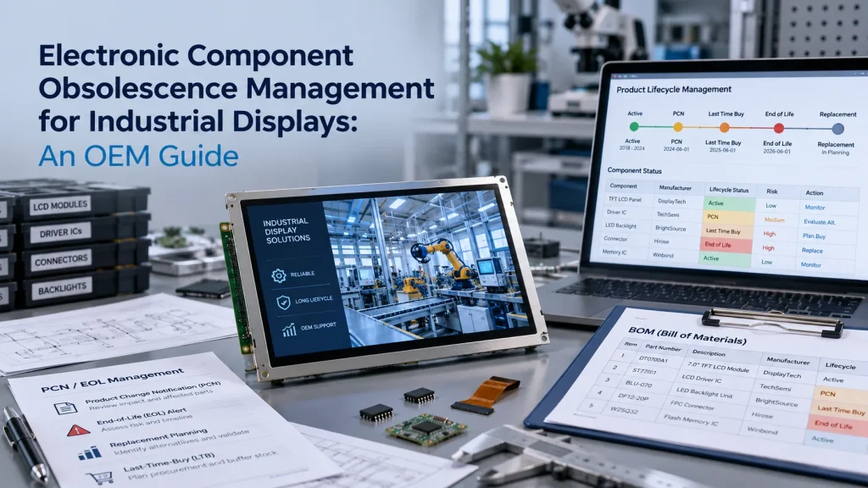Click the BACKLIGHTS bin label
Image resolution: width=868 pixels, height=488 pixels.
point(60,288)
